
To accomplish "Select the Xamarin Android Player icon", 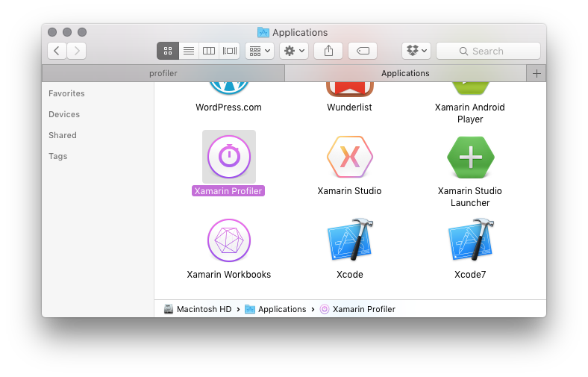I will point(471,89).
